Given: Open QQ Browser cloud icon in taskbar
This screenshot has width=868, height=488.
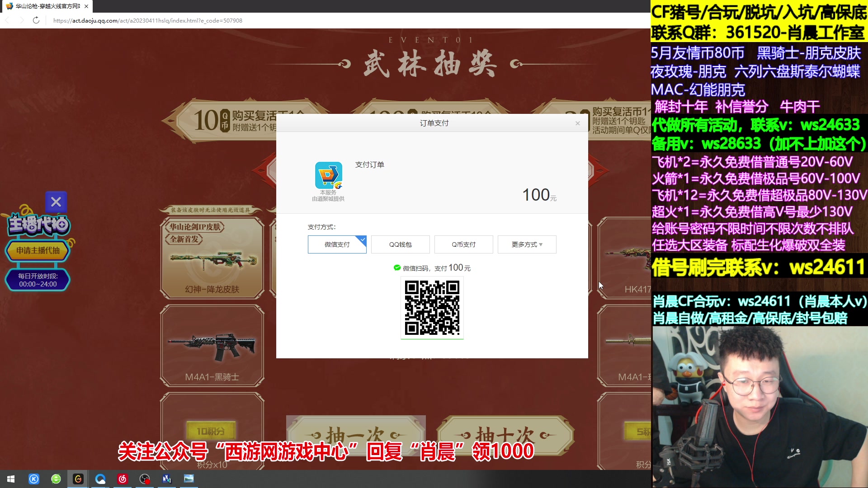Looking at the screenshot, I should pyautogui.click(x=100, y=479).
